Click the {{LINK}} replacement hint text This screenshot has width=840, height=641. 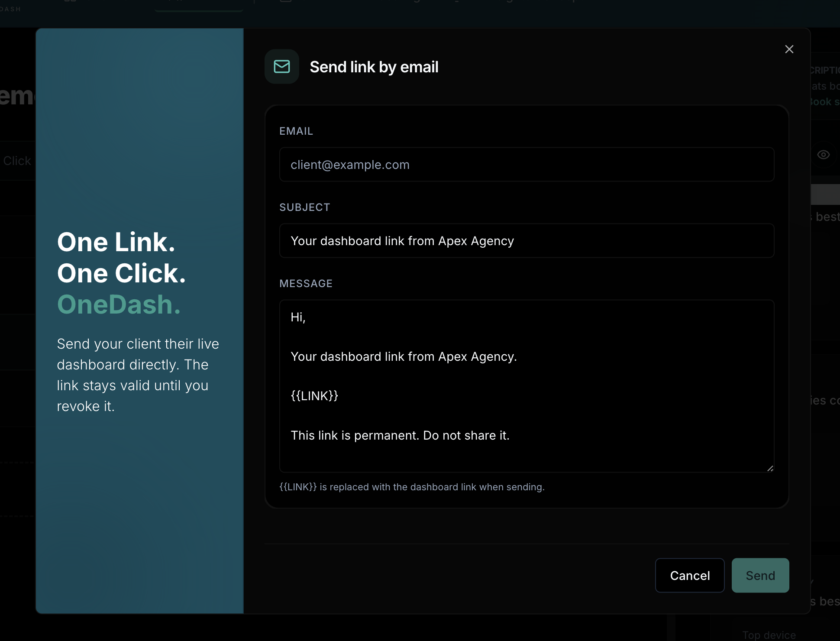412,487
